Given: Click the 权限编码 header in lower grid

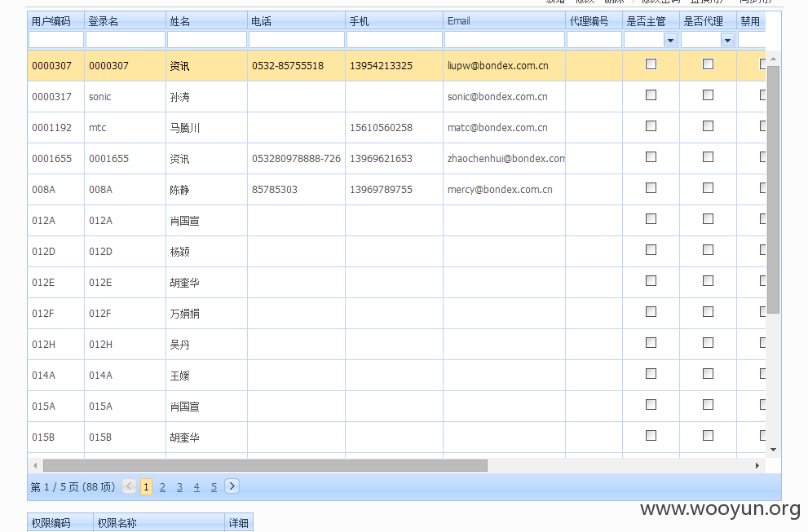Looking at the screenshot, I should click(x=60, y=523).
